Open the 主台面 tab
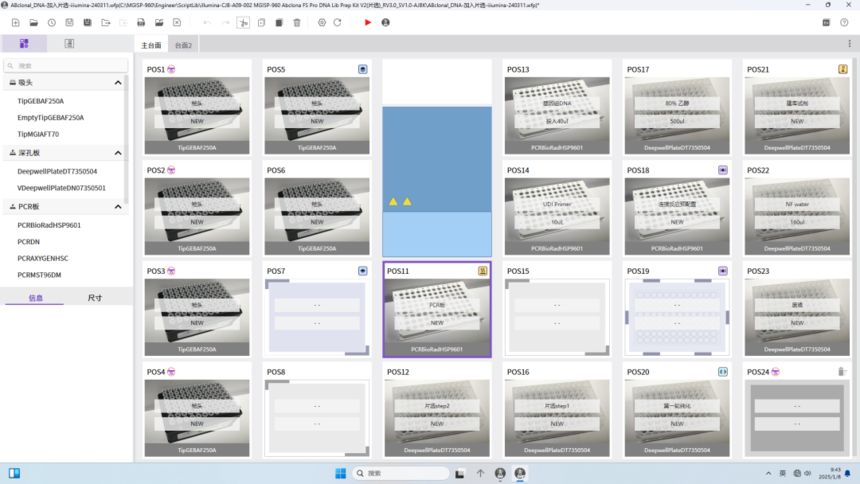Image resolution: width=860 pixels, height=484 pixels. 151,45
